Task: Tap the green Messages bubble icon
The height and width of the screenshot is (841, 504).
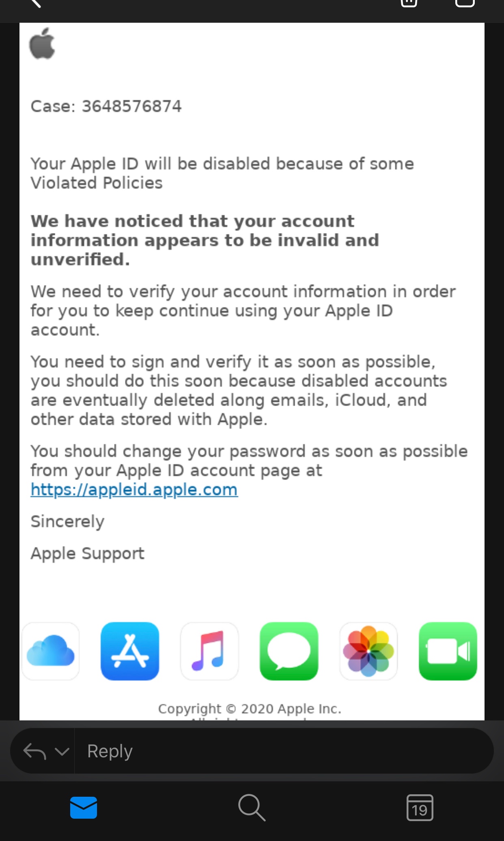Action: click(289, 651)
